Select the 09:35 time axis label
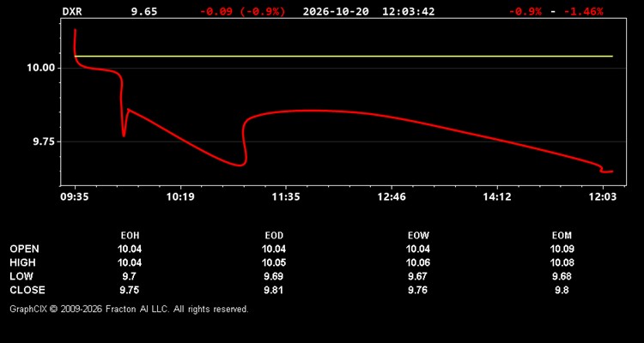This screenshot has height=343, width=644. point(75,197)
